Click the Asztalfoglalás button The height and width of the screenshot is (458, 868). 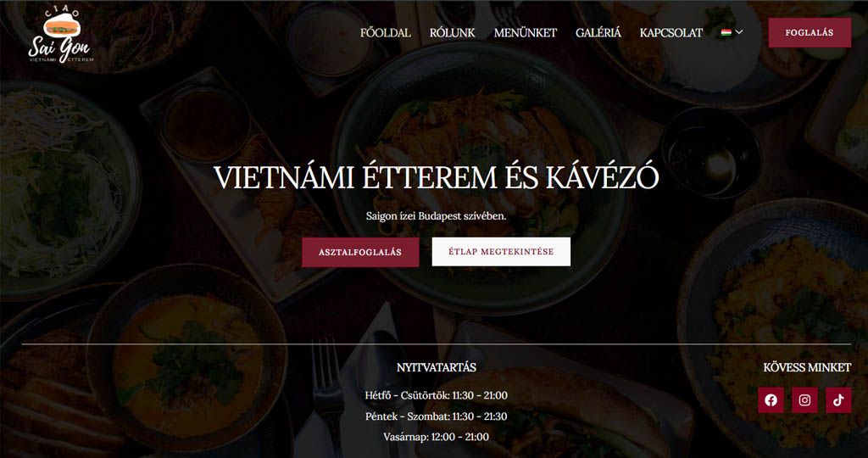[x=360, y=252]
